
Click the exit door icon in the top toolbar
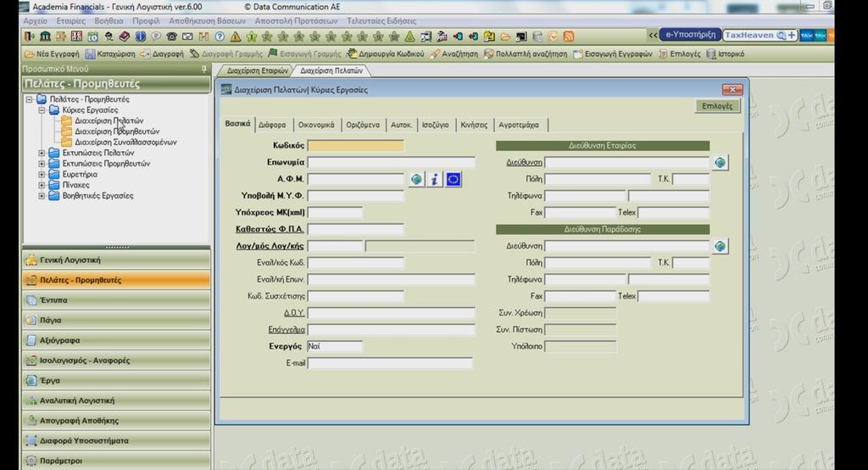click(x=30, y=36)
